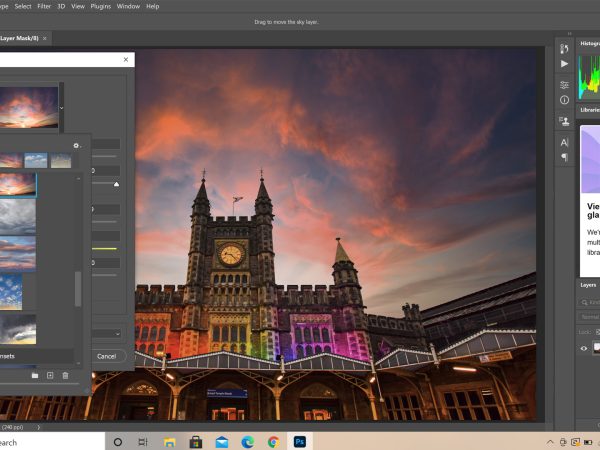The image size is (600, 450).
Task: Toggle layer visibility eye in Layers panel
Action: click(584, 348)
